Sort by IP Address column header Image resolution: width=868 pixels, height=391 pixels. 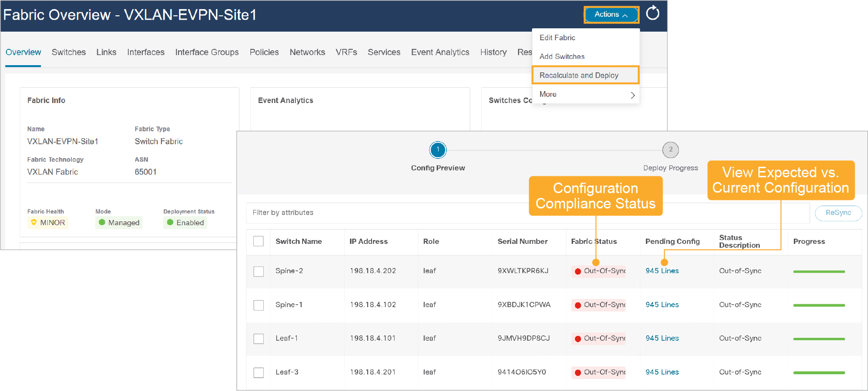[x=368, y=241]
